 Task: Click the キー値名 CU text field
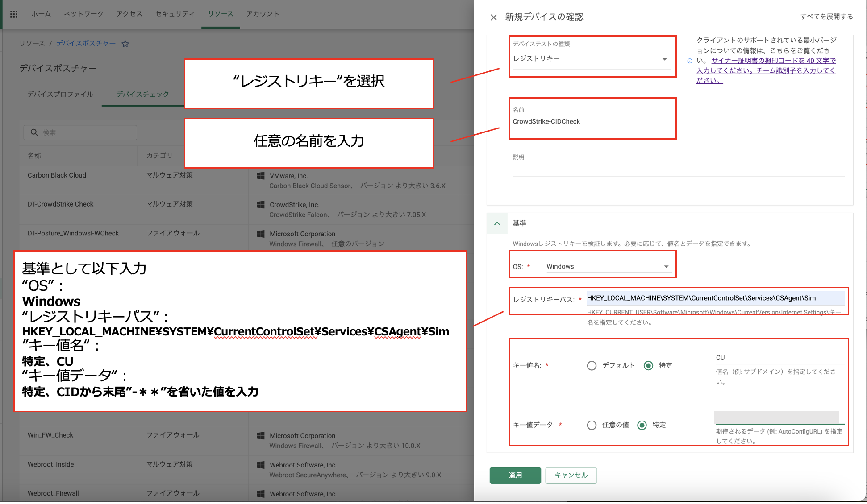pyautogui.click(x=780, y=358)
